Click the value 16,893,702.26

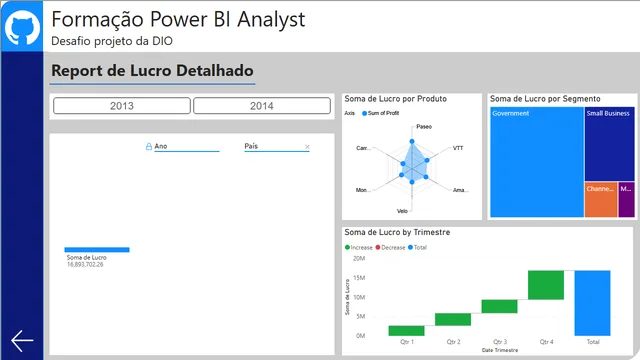85,264
